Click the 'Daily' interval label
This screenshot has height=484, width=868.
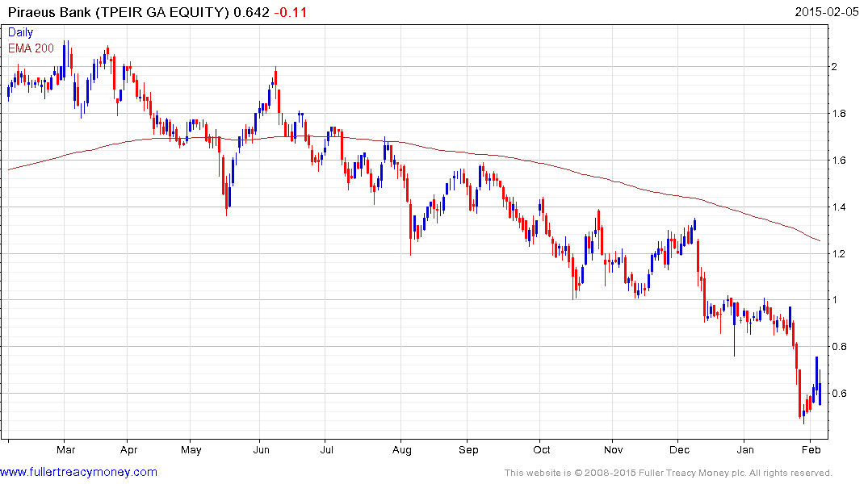tap(20, 32)
